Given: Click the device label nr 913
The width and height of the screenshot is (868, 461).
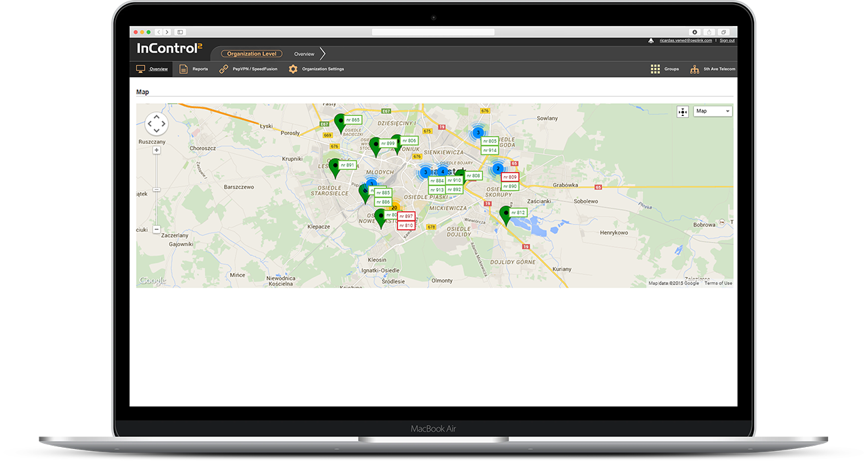Looking at the screenshot, I should click(437, 190).
